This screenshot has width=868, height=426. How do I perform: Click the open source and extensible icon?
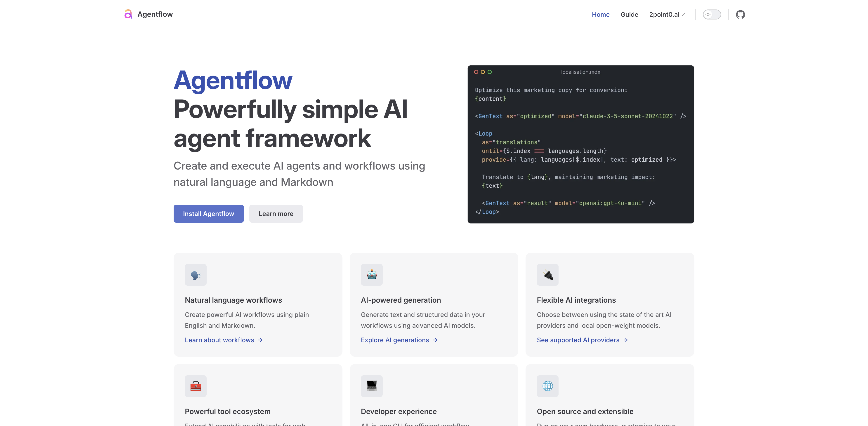(547, 385)
